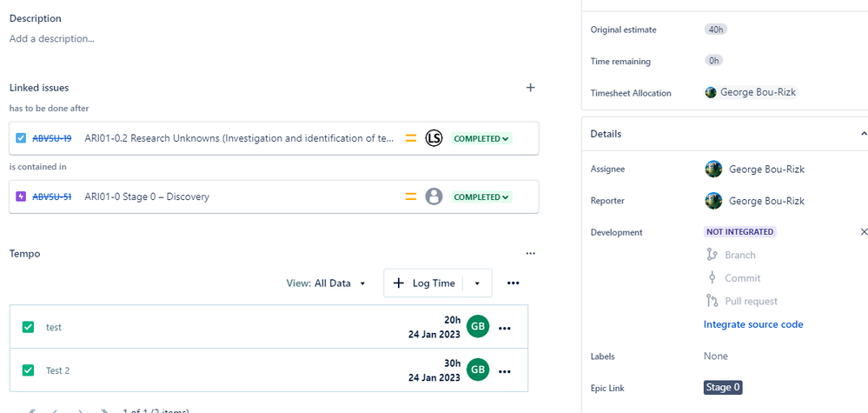Click 'Add a description...' field
The image size is (868, 413).
[52, 38]
